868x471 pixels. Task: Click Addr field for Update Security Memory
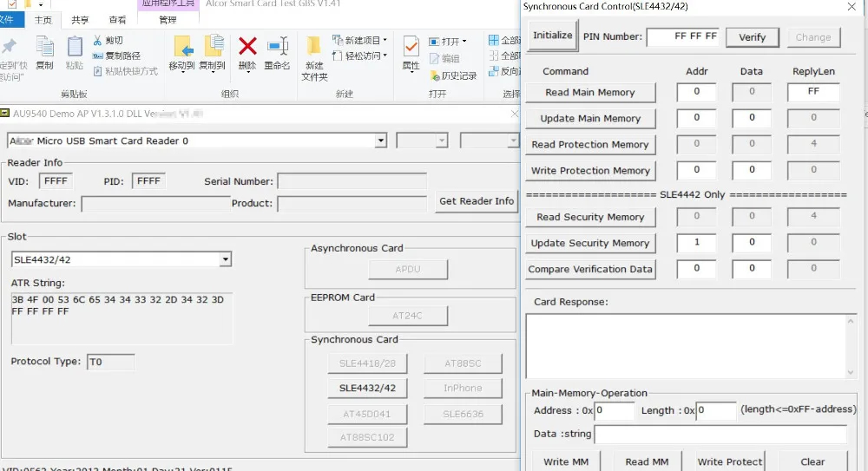tap(696, 242)
